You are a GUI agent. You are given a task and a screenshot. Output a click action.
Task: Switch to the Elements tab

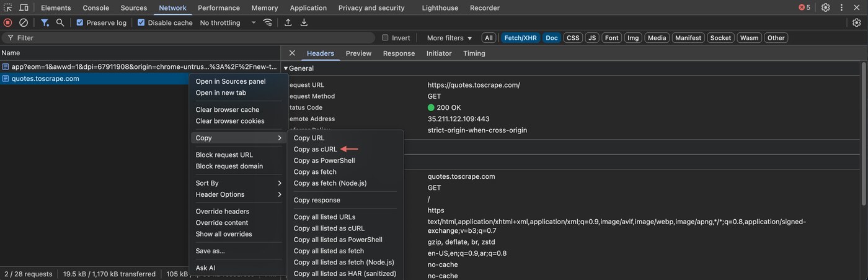coord(56,7)
